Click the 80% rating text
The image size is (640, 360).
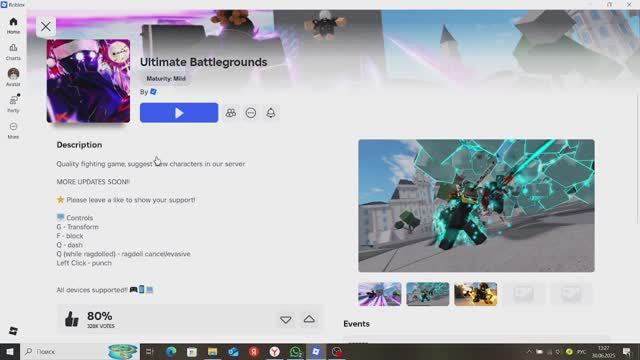click(100, 316)
